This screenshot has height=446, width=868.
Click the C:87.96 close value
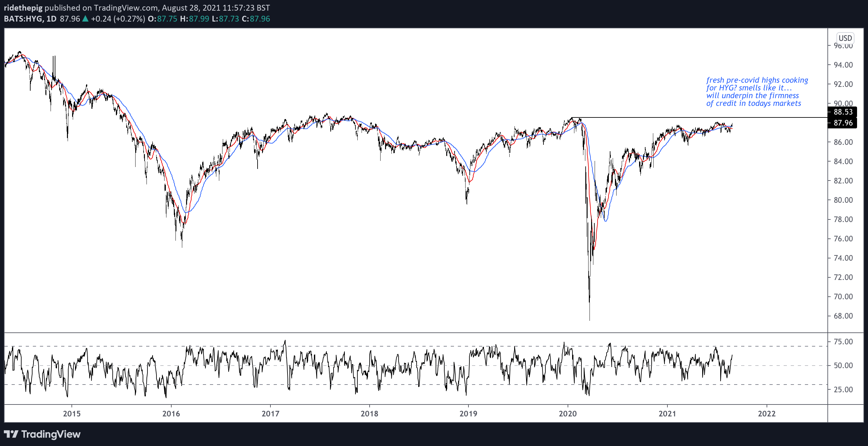point(256,19)
